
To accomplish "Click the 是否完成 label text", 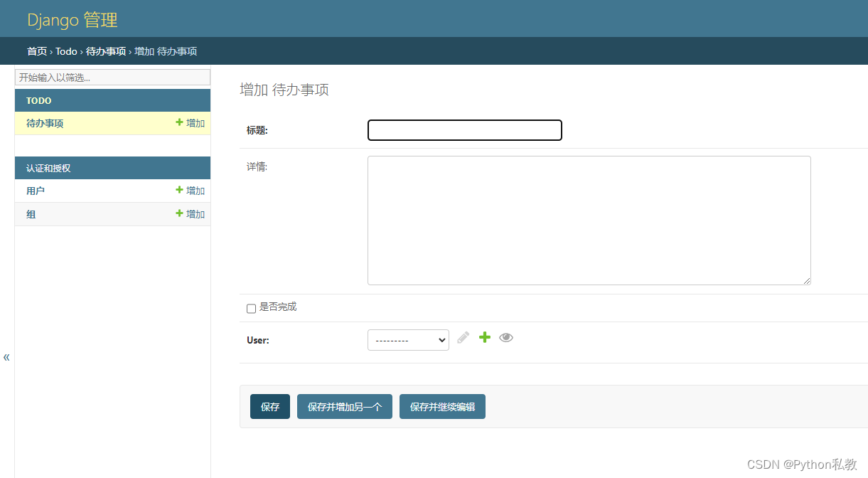I will click(278, 307).
